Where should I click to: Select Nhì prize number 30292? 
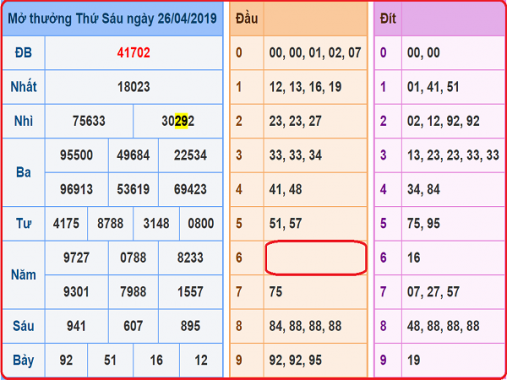[178, 121]
